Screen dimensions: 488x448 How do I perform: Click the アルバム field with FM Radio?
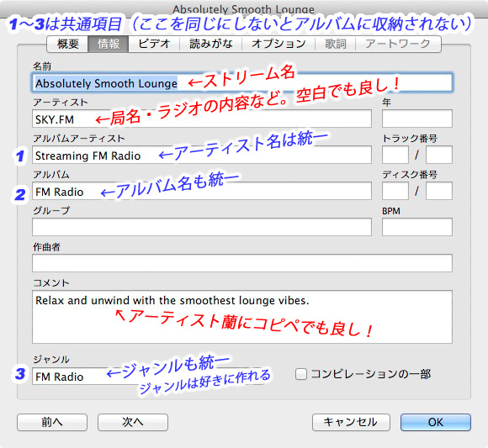[x=202, y=191]
